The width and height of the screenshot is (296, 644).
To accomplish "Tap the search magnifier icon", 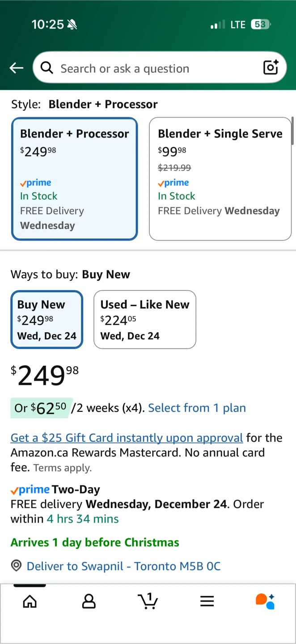I will [47, 68].
